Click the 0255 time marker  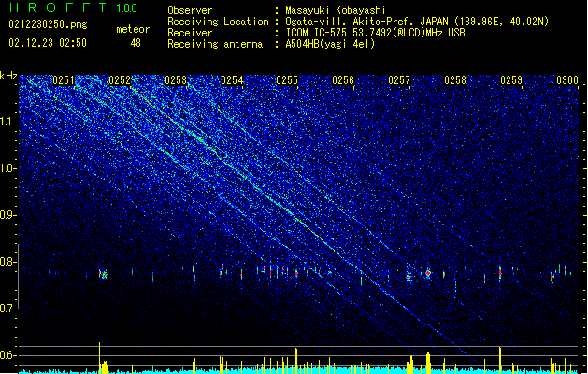[x=287, y=80]
